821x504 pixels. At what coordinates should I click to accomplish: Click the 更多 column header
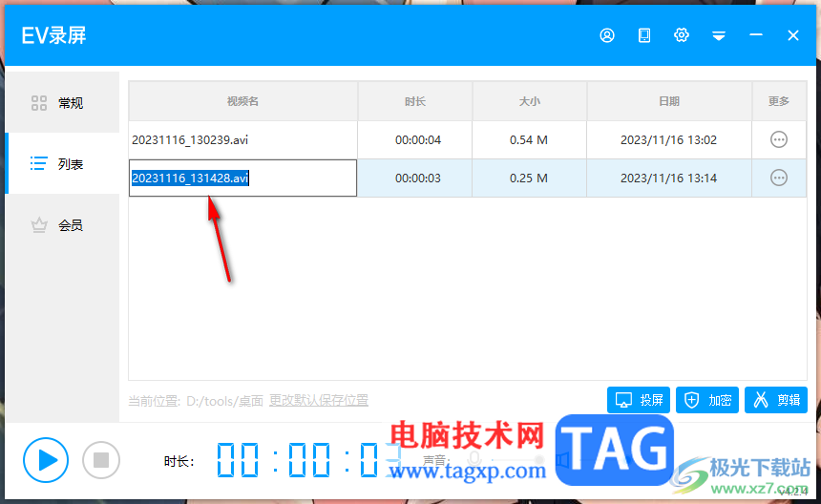[779, 101]
